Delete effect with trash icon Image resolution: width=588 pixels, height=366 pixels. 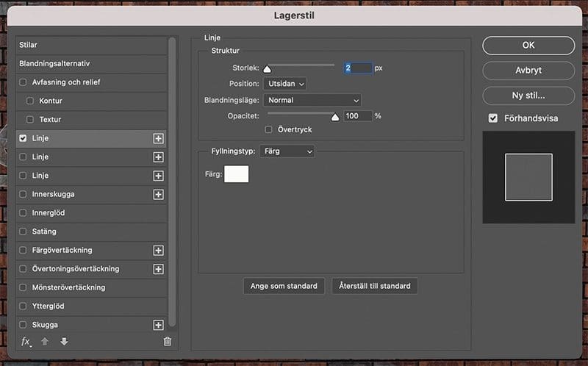pos(168,341)
